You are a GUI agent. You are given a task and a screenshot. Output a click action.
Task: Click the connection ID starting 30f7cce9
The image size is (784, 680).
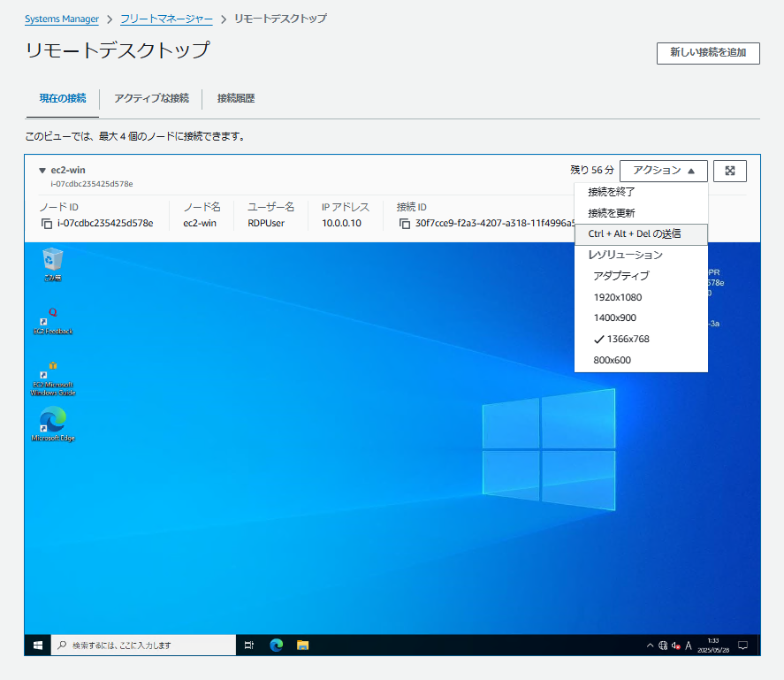[x=494, y=223]
